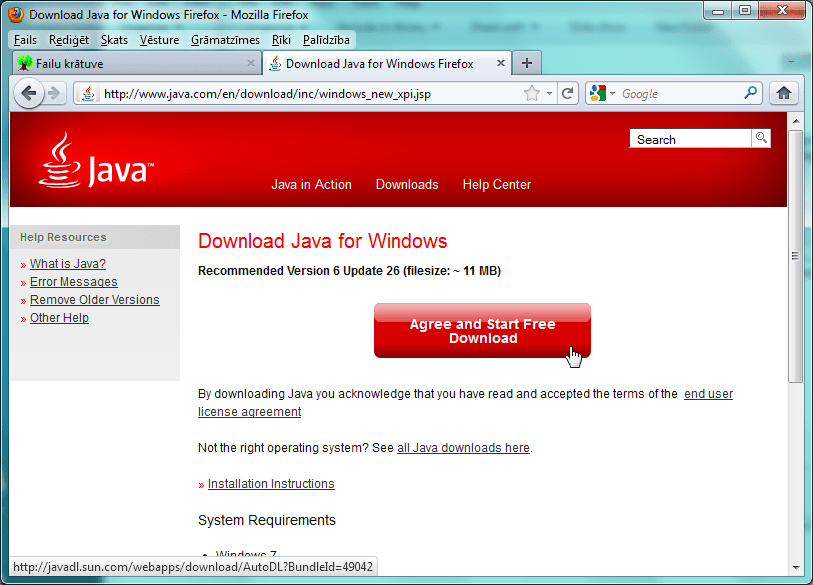
Task: Go to the home page icon
Action: [x=783, y=93]
